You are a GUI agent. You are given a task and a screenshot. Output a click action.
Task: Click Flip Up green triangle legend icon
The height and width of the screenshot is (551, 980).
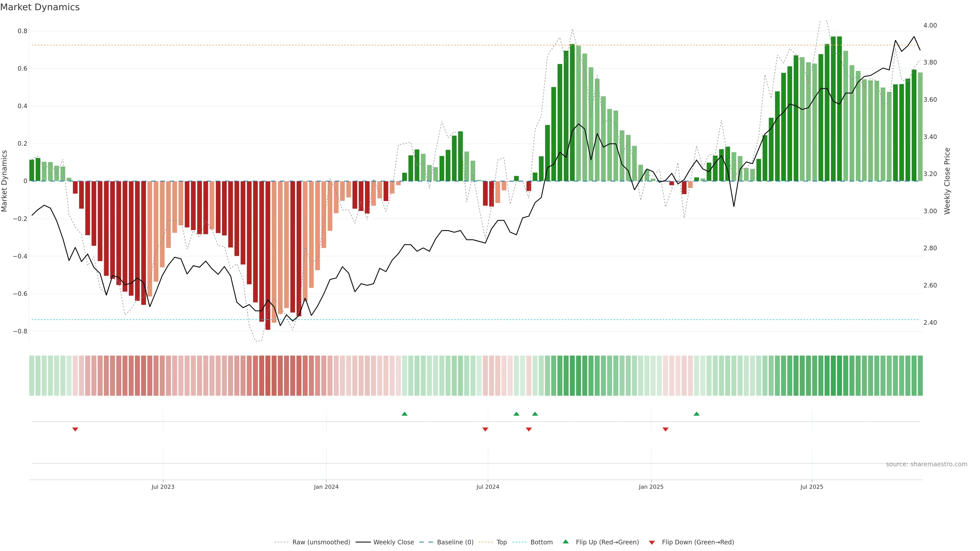(x=566, y=542)
